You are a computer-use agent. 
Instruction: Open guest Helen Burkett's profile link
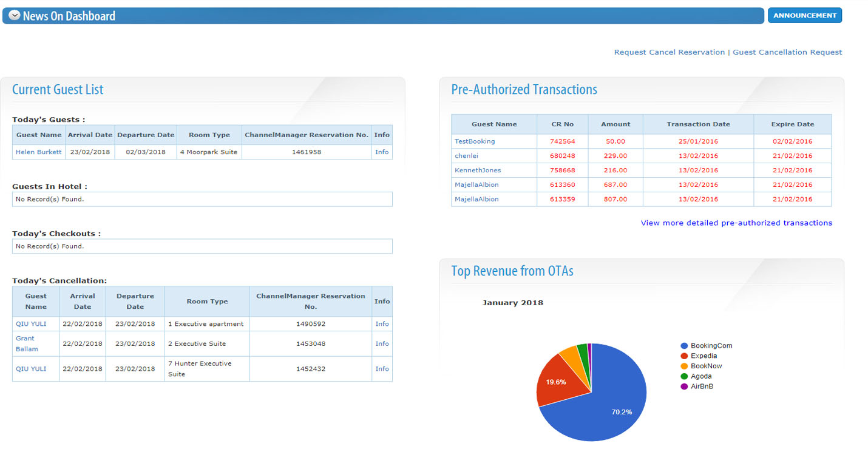39,152
